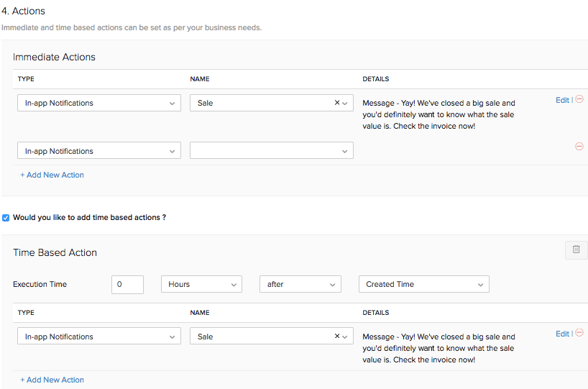Remove the time based Sale action row

click(579, 334)
